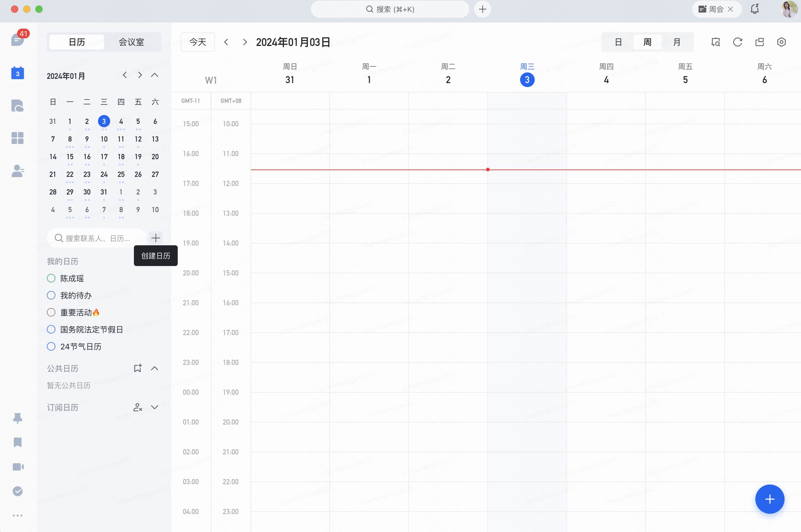Toggle visibility of the 陈成瑶 calendar

point(51,278)
